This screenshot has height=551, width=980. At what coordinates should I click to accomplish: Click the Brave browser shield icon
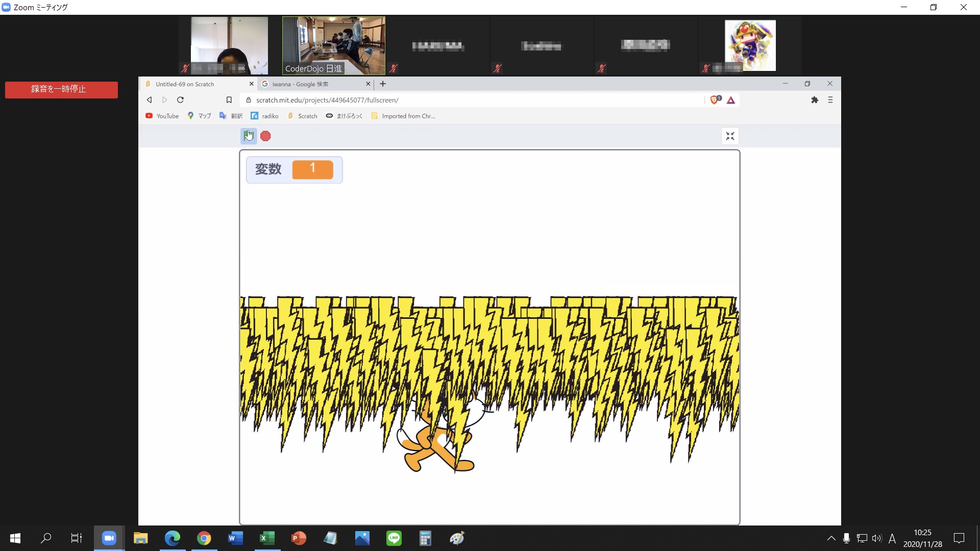pos(715,99)
